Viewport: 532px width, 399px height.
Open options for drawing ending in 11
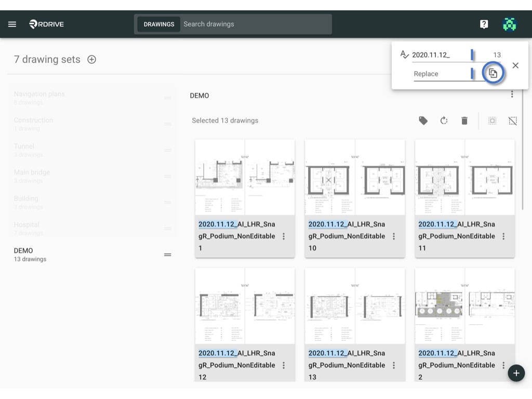pyautogui.click(x=503, y=236)
